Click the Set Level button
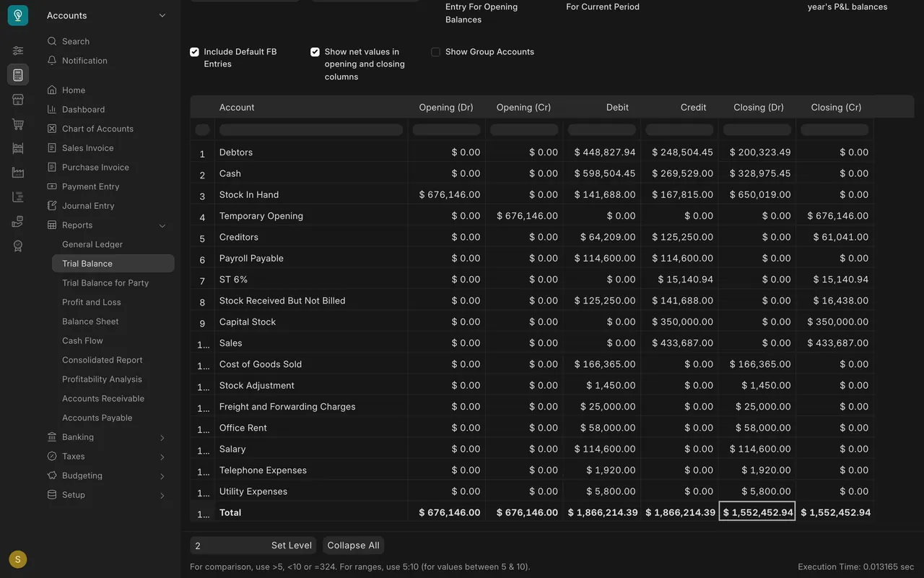Viewport: 924px width, 578px height. click(x=292, y=545)
